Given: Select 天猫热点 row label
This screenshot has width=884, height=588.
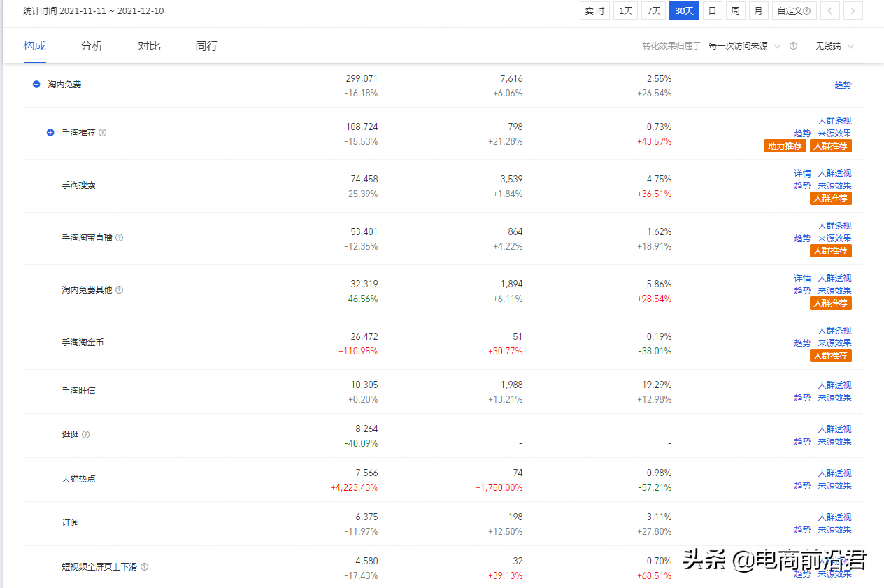Looking at the screenshot, I should tap(78, 479).
